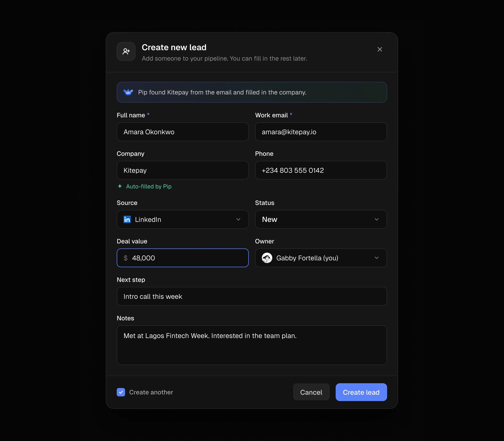Click the LinkedIn logo in Source field
This screenshot has width=504, height=441.
[x=127, y=219]
